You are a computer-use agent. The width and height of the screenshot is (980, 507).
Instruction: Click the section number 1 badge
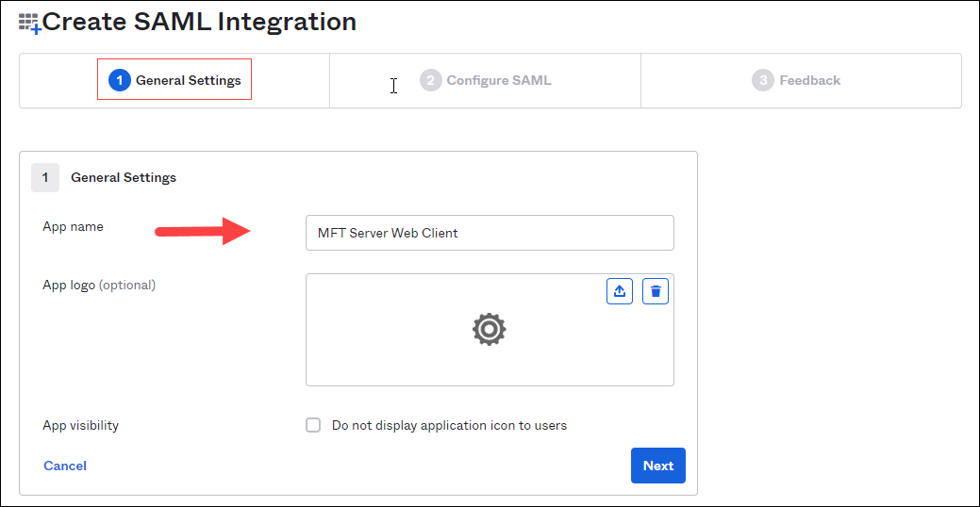[x=44, y=177]
